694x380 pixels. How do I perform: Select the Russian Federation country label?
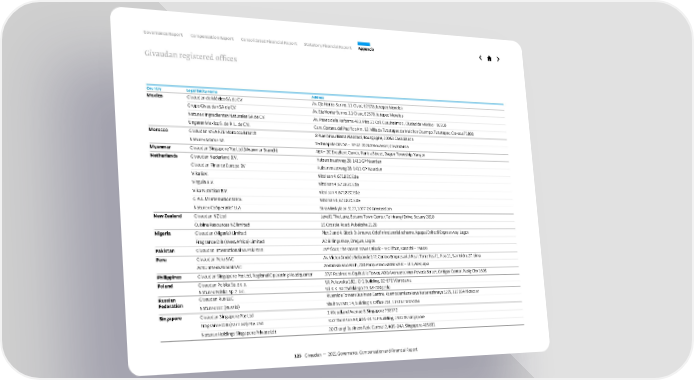[x=171, y=303]
